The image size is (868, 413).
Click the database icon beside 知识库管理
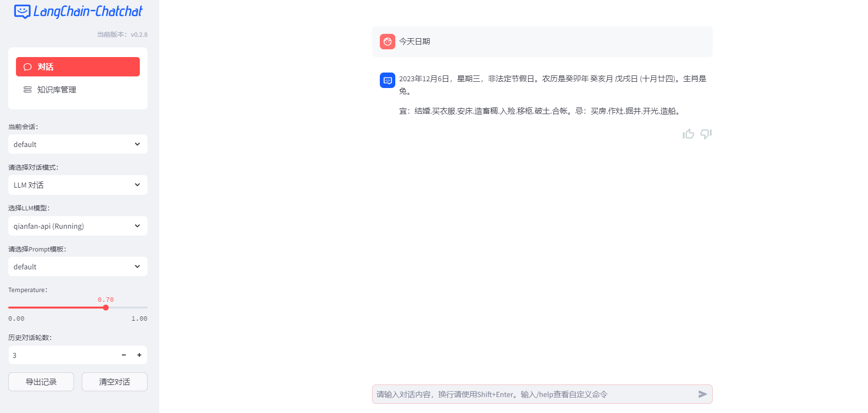tap(28, 89)
